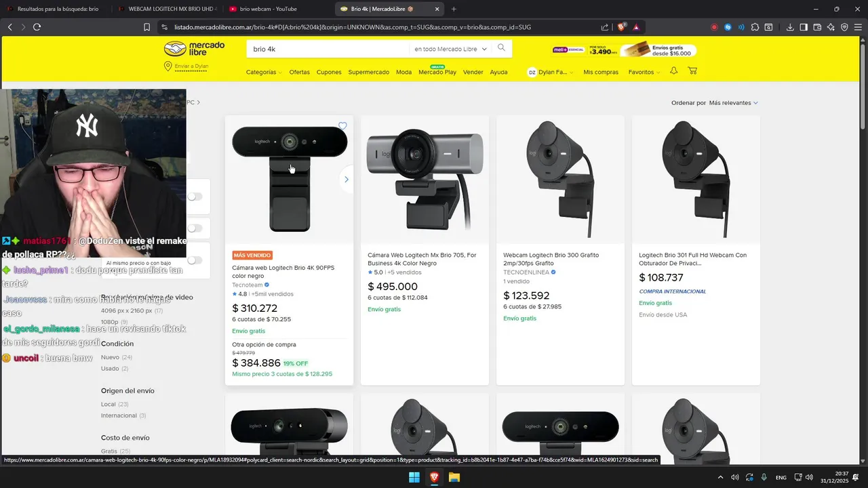Add Brio 4K 90FPS to favorites heart
This screenshot has width=868, height=488.
click(342, 126)
